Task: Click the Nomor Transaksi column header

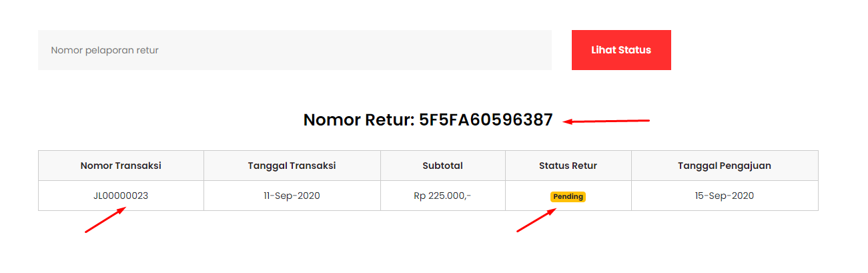Action: (x=121, y=166)
